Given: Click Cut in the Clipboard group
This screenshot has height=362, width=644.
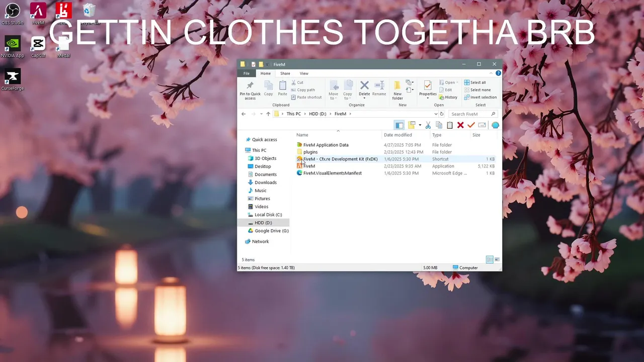Looking at the screenshot, I should 297,82.
